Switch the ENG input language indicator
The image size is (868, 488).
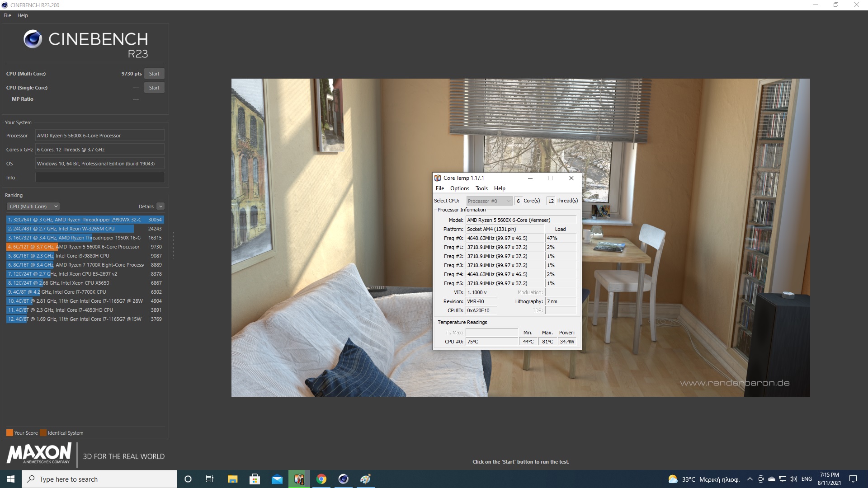click(807, 479)
